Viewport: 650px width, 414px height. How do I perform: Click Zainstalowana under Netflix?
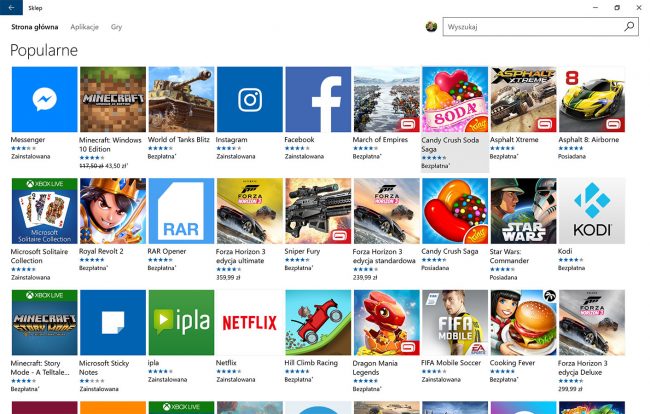236,379
